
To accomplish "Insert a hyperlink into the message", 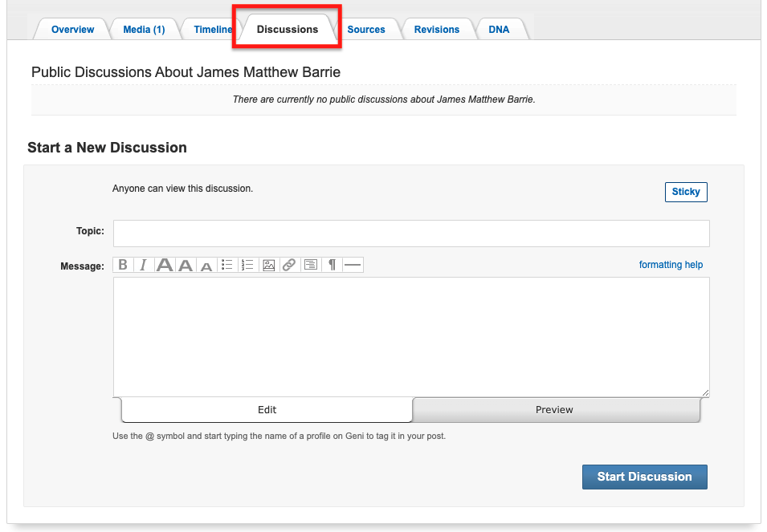I will pyautogui.click(x=290, y=265).
